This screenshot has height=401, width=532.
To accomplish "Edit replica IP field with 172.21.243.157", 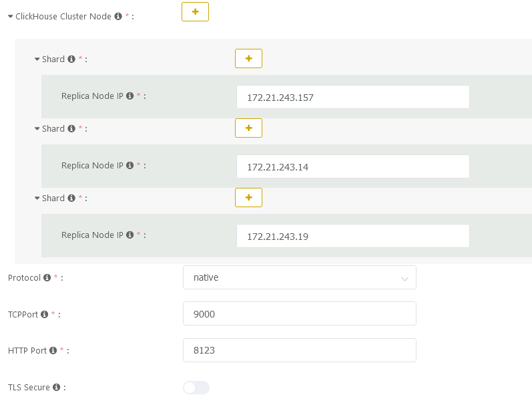I will click(353, 97).
